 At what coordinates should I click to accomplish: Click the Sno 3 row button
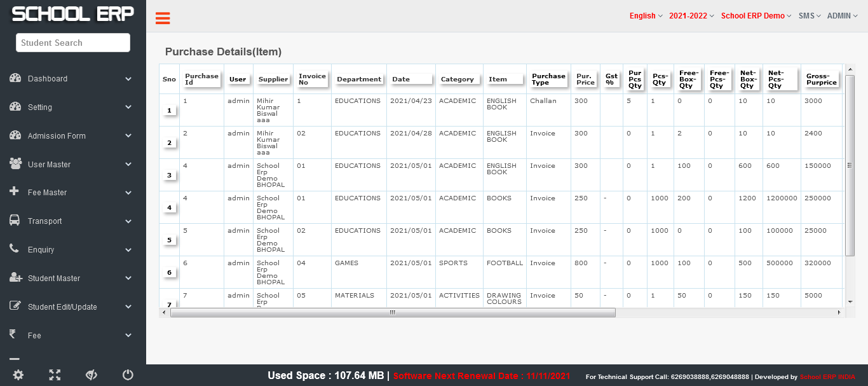click(169, 176)
